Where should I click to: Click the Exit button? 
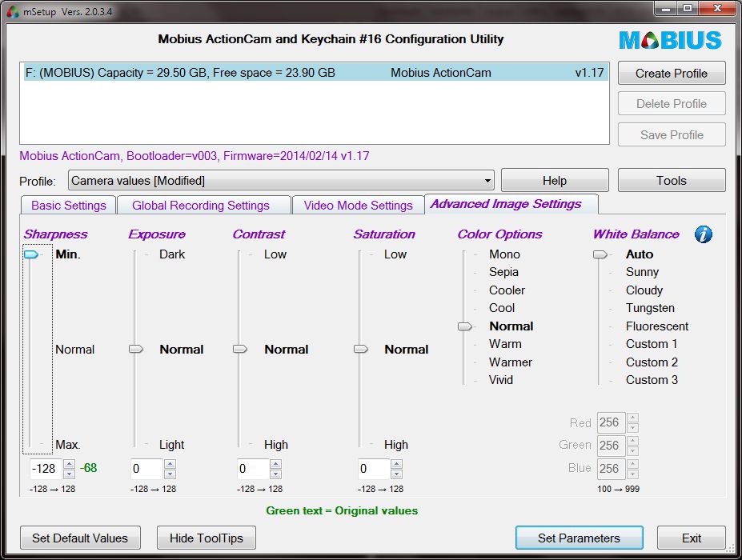point(692,538)
